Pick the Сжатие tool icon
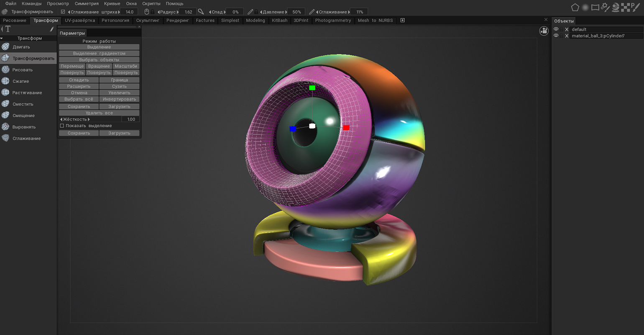644x335 pixels. pyautogui.click(x=5, y=81)
